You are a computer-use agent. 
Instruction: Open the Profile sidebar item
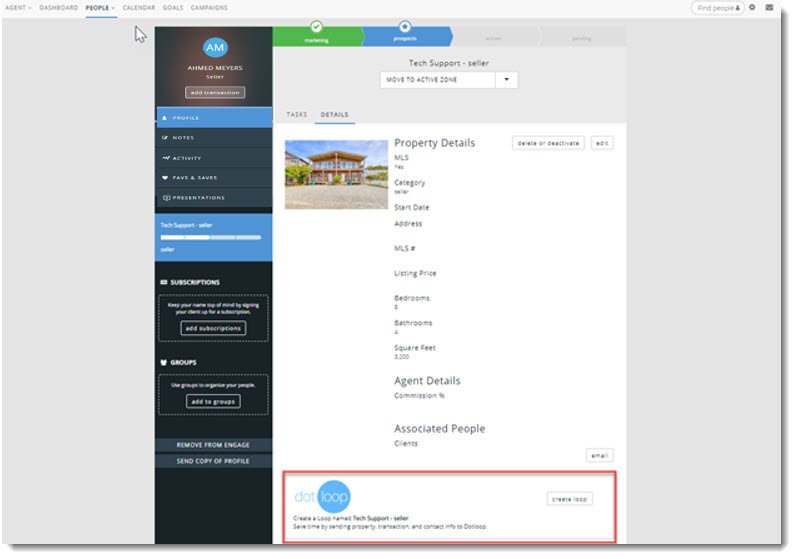click(215, 118)
